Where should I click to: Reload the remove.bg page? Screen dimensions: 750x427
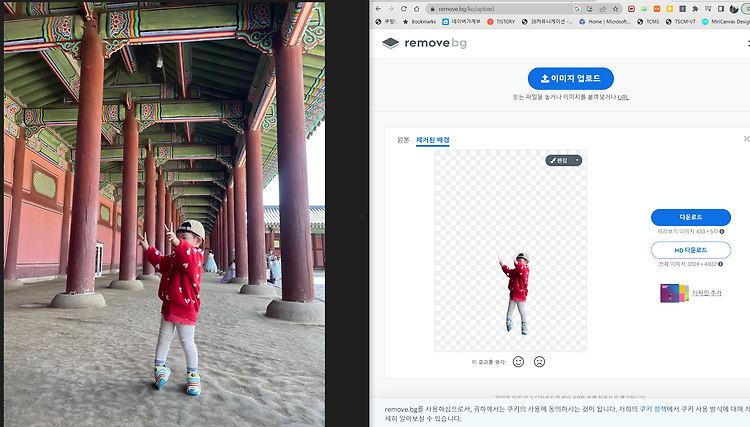[404, 9]
